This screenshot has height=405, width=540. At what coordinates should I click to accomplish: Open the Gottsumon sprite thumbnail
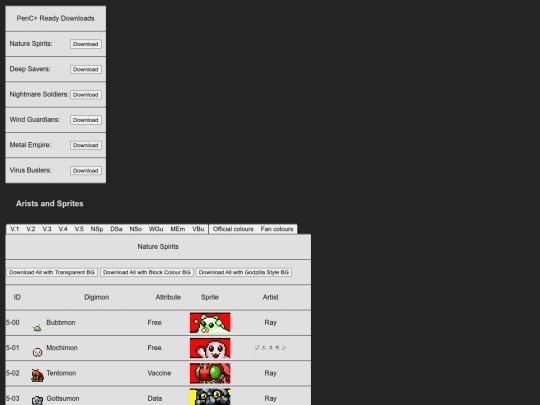[210, 397]
